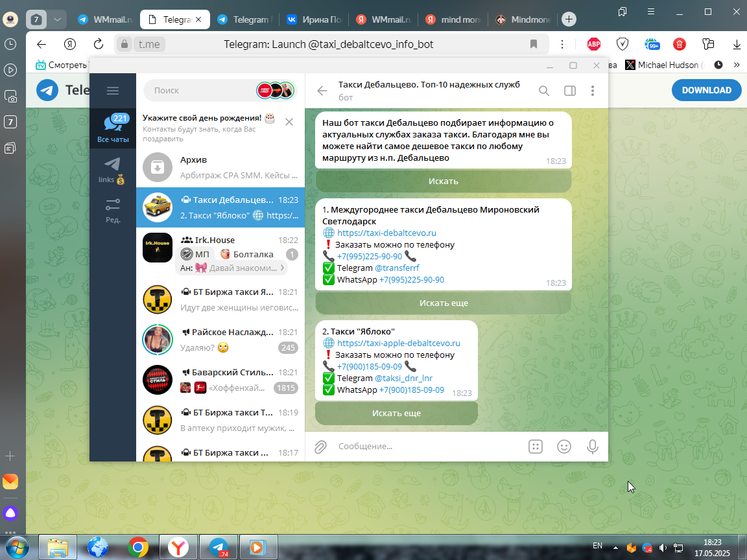Switch to the Ирина По VK tab
The height and width of the screenshot is (560, 747).
(x=314, y=19)
